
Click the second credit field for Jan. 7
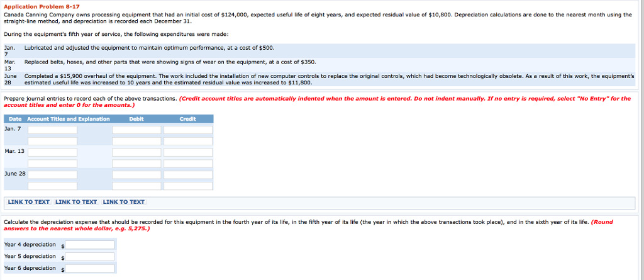[188, 141]
